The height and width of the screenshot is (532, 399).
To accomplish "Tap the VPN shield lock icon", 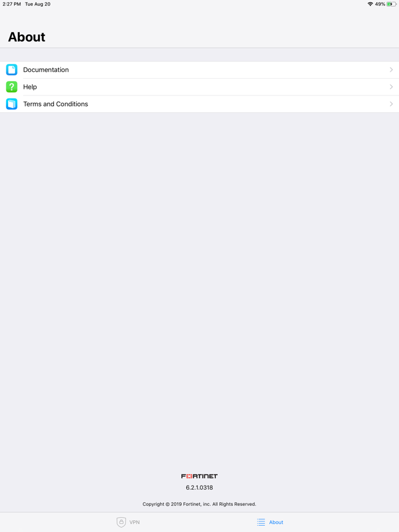I will (x=121, y=522).
